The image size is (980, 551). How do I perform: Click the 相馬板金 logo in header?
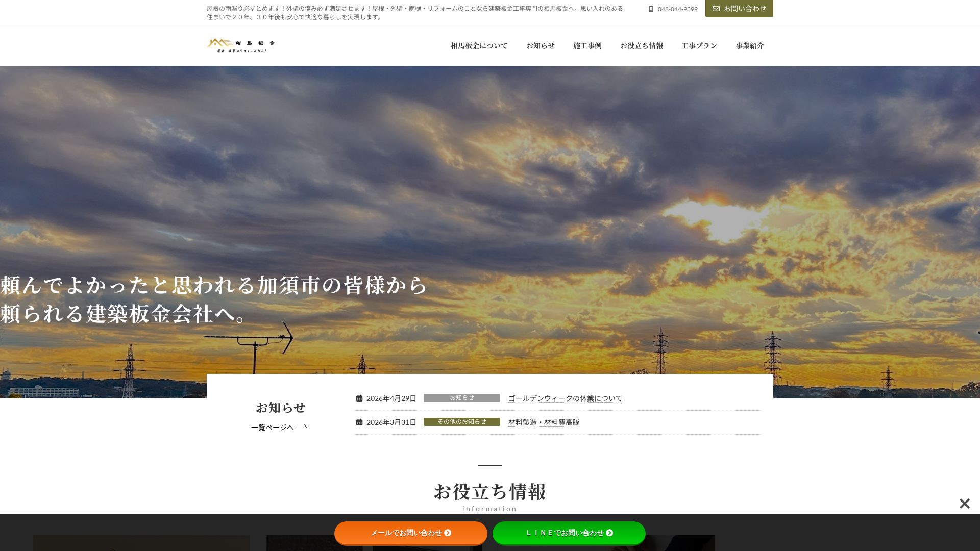(241, 45)
